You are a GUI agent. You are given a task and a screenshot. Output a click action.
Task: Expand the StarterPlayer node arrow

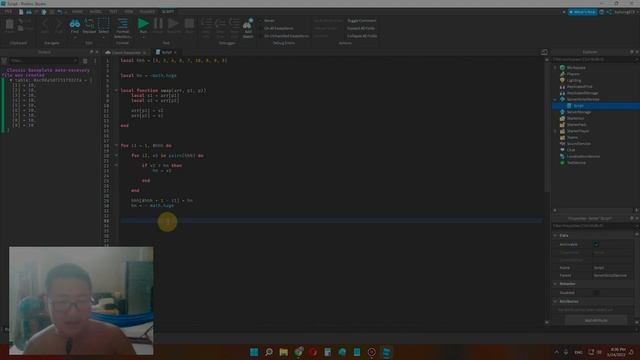coord(555,131)
